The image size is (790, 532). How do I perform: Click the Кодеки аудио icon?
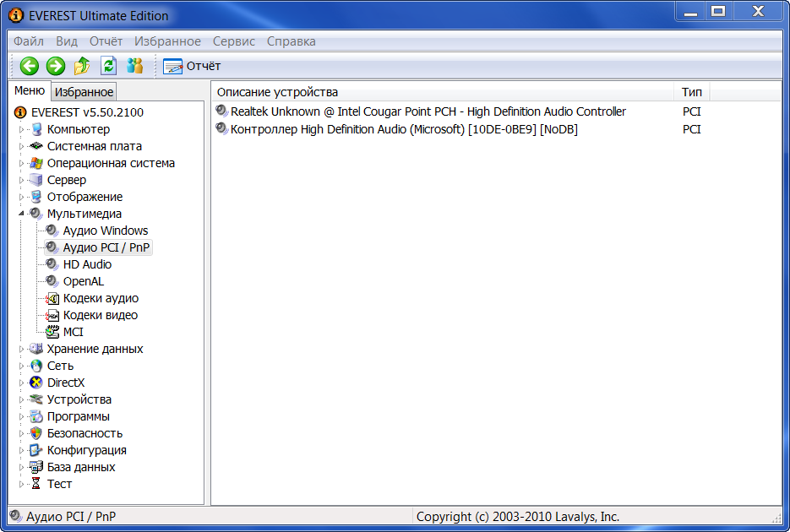(52, 298)
